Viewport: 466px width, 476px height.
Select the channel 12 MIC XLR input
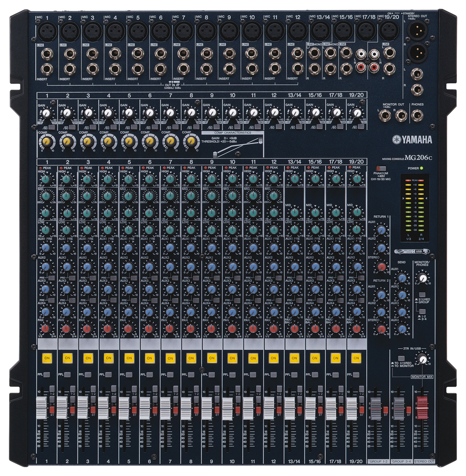(x=297, y=32)
